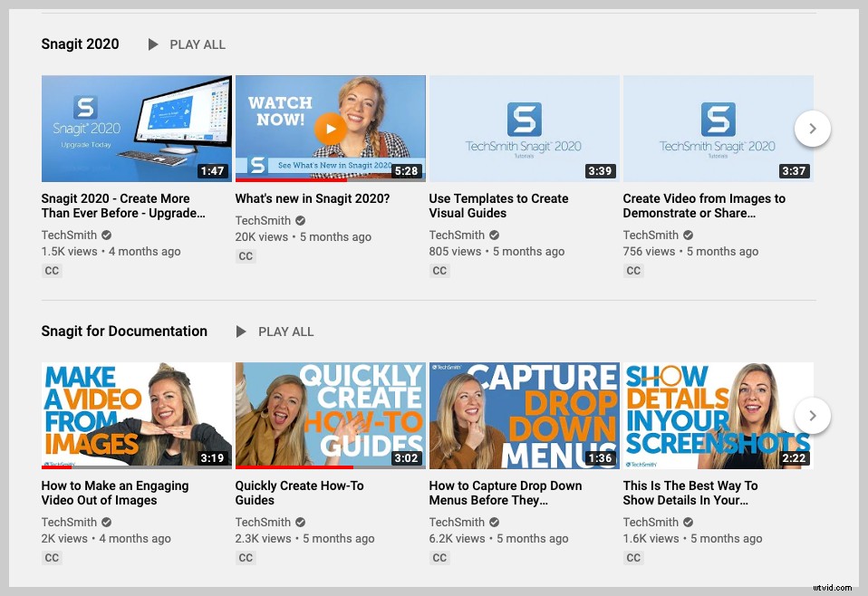868x596 pixels.
Task: Click the verified checkmark beside TechSmith under Use Templates
Action: [494, 235]
